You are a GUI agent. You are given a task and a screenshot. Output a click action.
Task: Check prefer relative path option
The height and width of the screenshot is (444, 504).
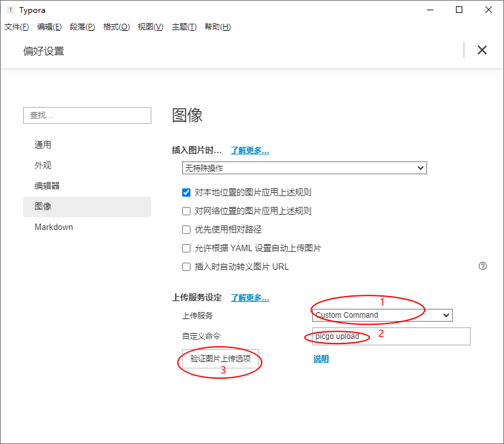click(186, 229)
